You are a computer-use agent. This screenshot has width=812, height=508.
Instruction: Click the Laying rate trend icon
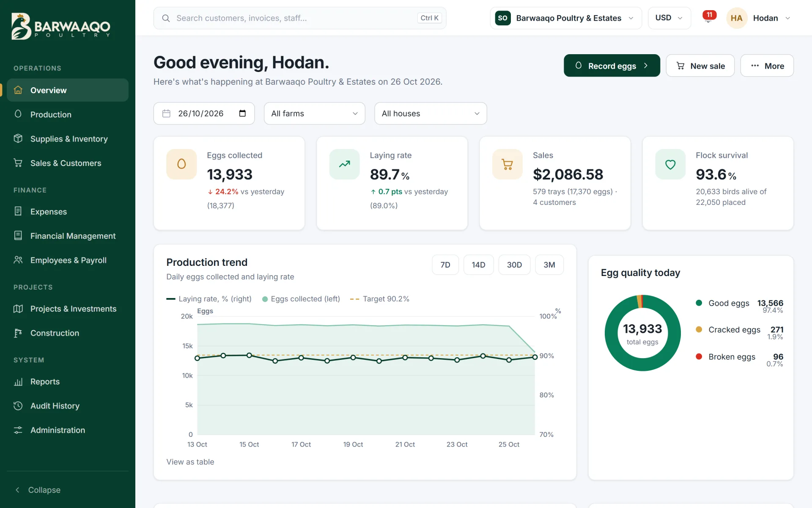(345, 164)
